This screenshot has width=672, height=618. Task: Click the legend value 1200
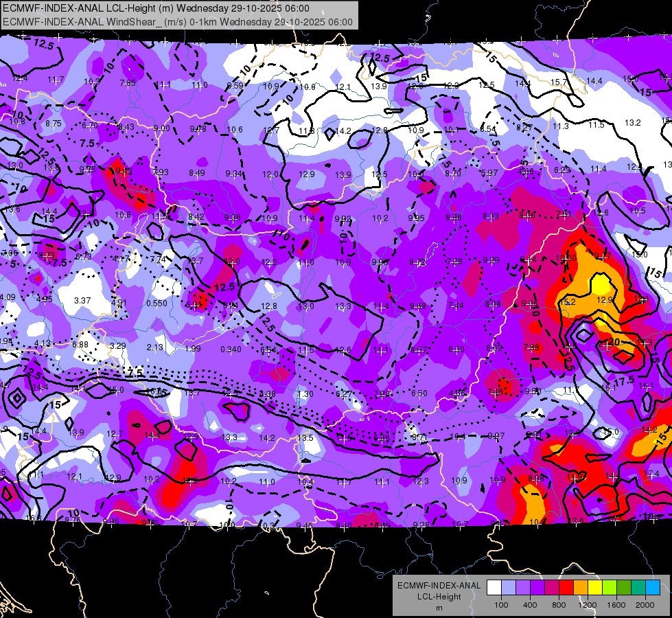(588, 605)
